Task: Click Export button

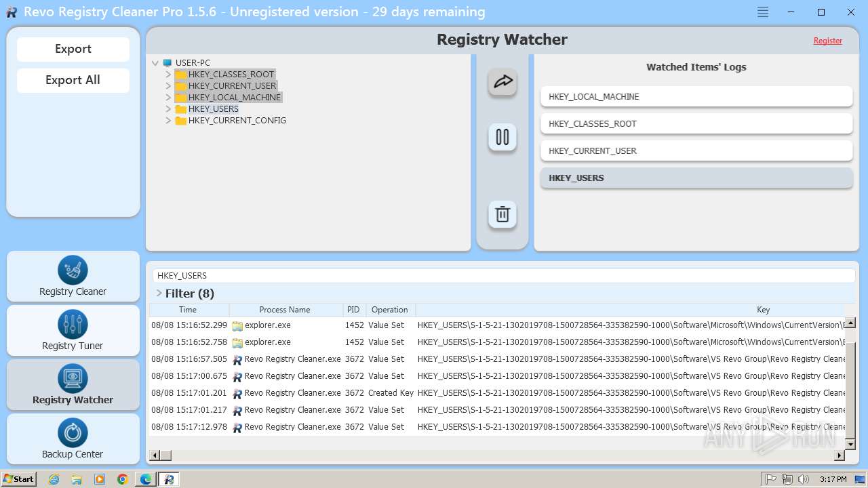Action: coord(73,49)
